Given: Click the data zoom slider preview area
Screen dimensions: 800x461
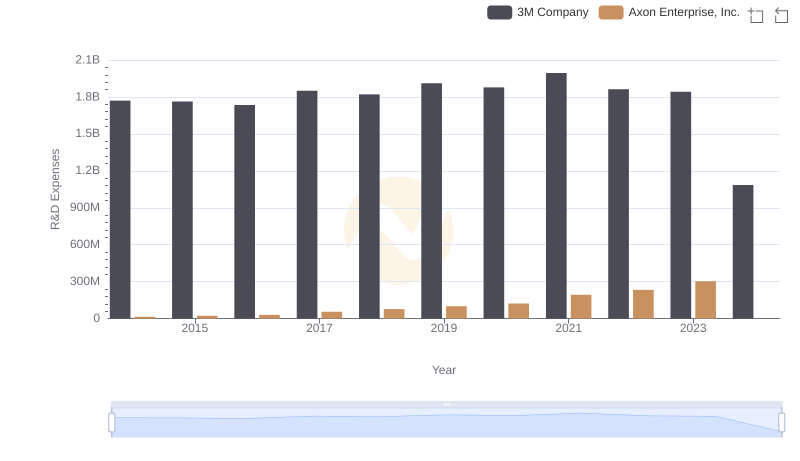Looking at the screenshot, I should tap(446, 423).
